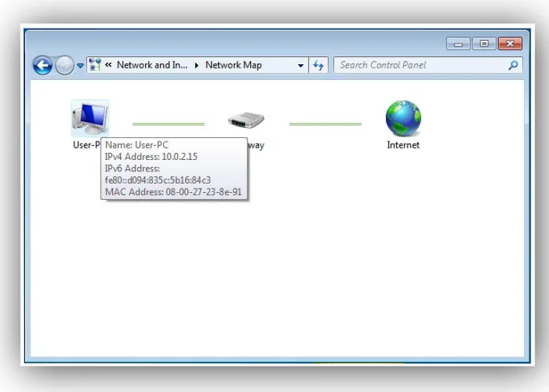The image size is (549, 392).
Task: Select the gateway router icon
Action: click(246, 120)
